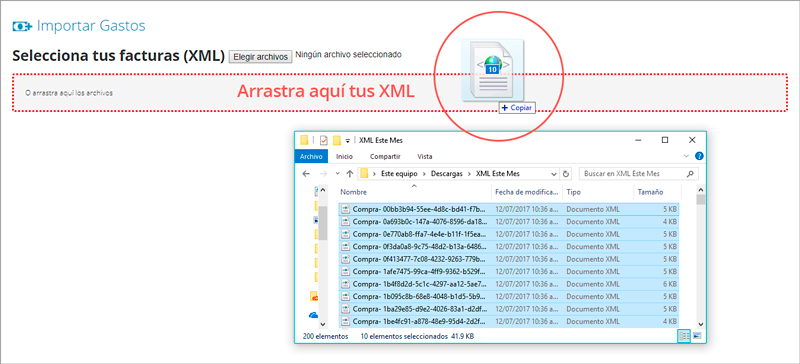Click the XML icon of Compra- 1be4fc91
This screenshot has width=800, height=364.
[346, 321]
